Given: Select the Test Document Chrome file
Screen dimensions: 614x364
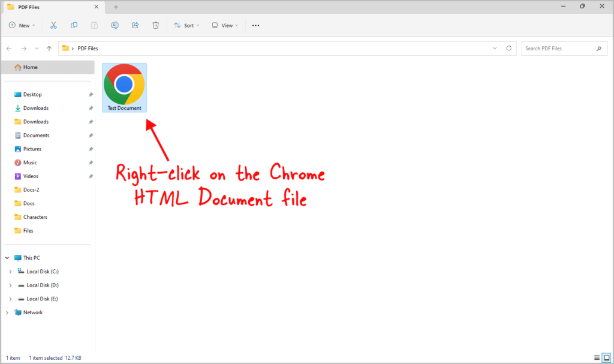Looking at the screenshot, I should [125, 88].
